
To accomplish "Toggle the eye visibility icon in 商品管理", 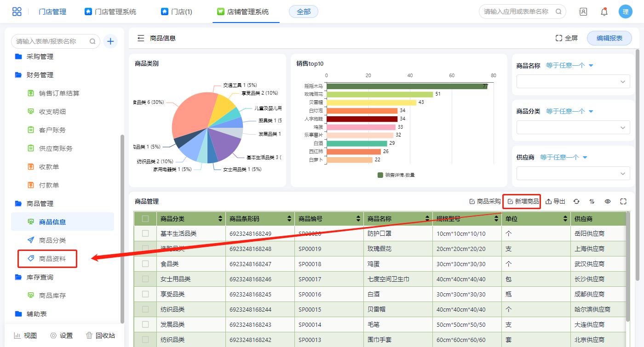I will (608, 201).
